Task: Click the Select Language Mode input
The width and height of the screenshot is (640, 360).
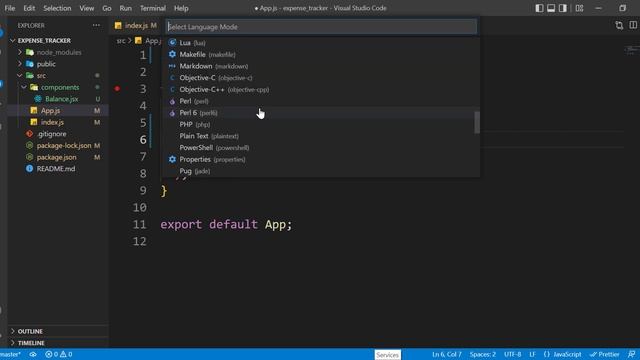Action: pos(321,27)
